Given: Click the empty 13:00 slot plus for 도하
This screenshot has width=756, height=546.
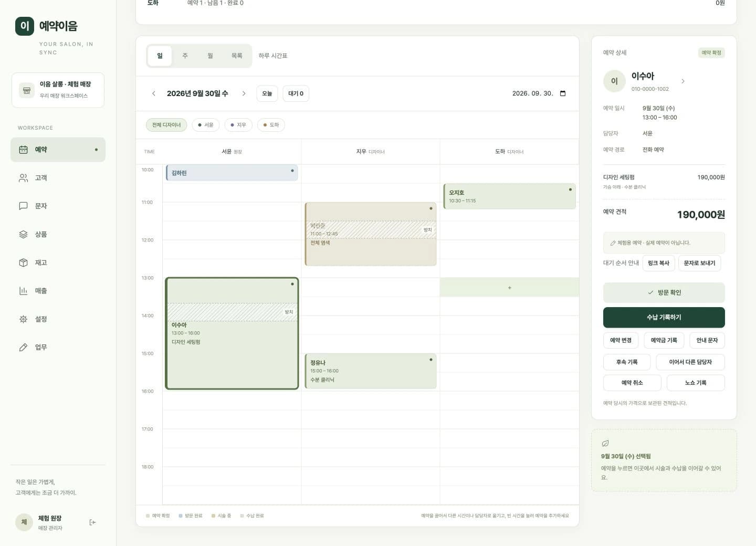Looking at the screenshot, I should click(x=509, y=288).
